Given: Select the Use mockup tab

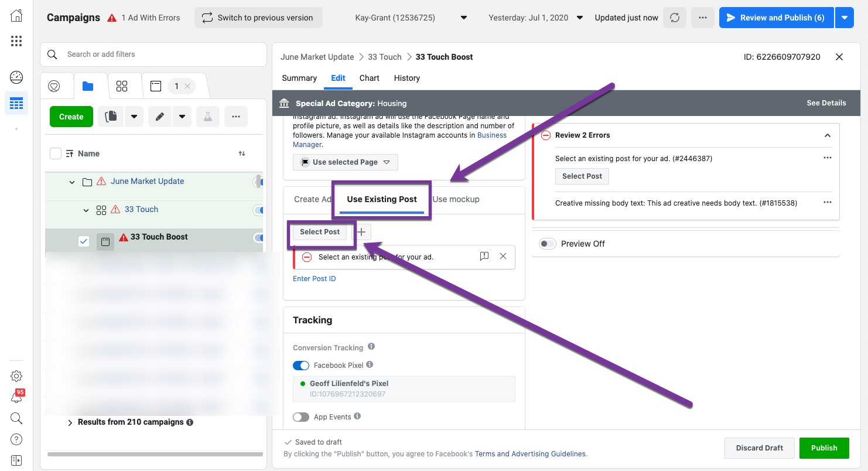Looking at the screenshot, I should click(456, 199).
